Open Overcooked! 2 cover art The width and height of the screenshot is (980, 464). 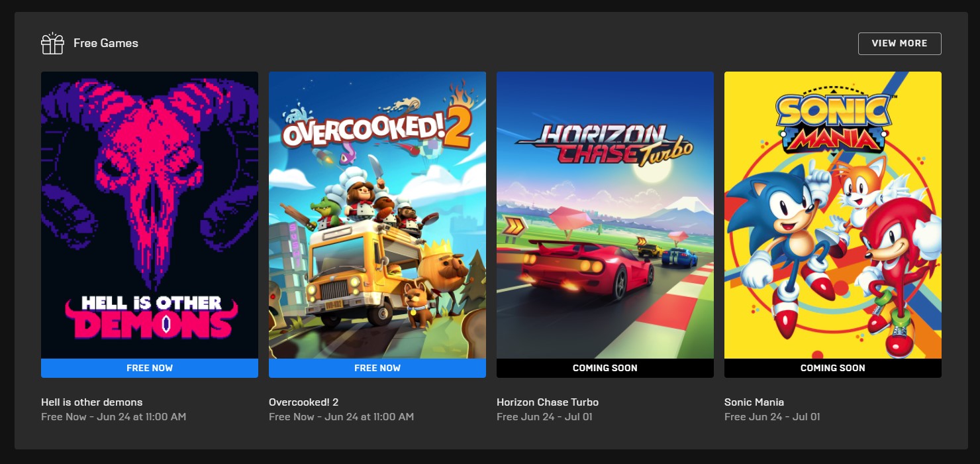[377, 215]
